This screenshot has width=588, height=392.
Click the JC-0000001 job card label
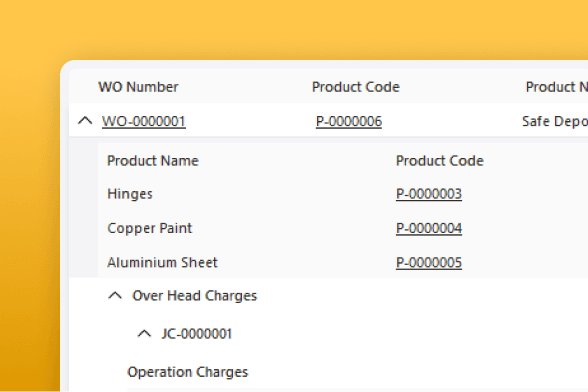point(196,334)
